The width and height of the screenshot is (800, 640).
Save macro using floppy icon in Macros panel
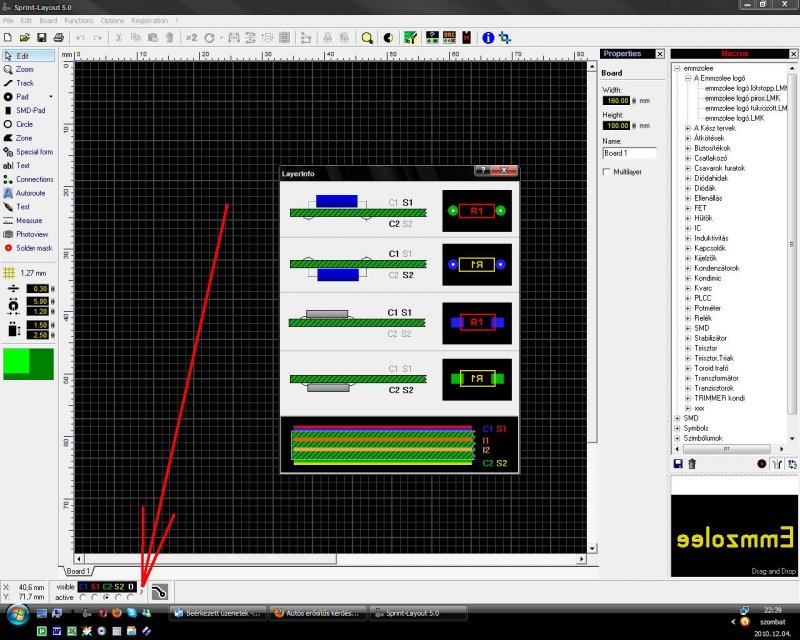[x=678, y=464]
